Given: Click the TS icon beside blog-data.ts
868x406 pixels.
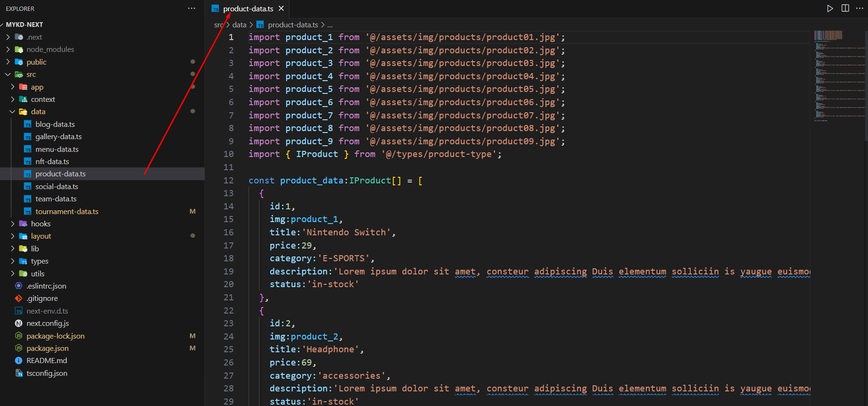Looking at the screenshot, I should tap(28, 124).
